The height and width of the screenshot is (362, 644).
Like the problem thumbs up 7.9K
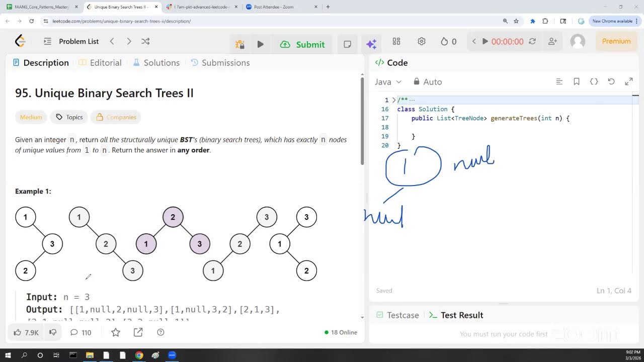coord(26,332)
